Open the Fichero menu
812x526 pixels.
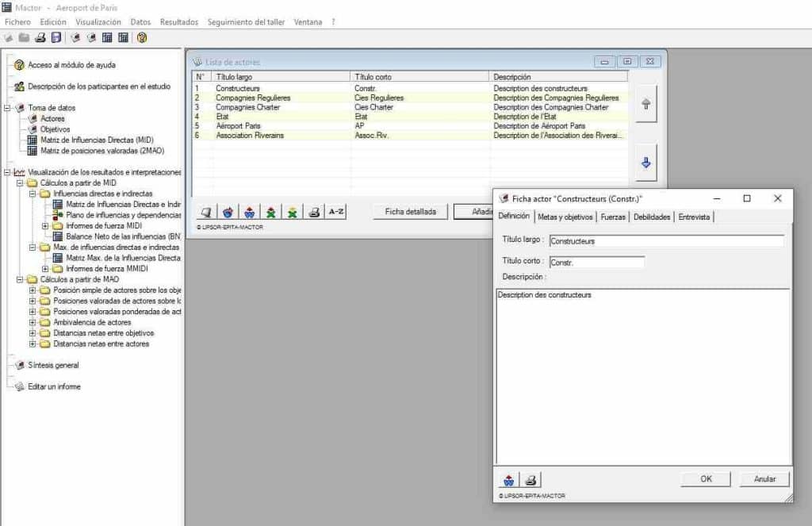pos(17,21)
